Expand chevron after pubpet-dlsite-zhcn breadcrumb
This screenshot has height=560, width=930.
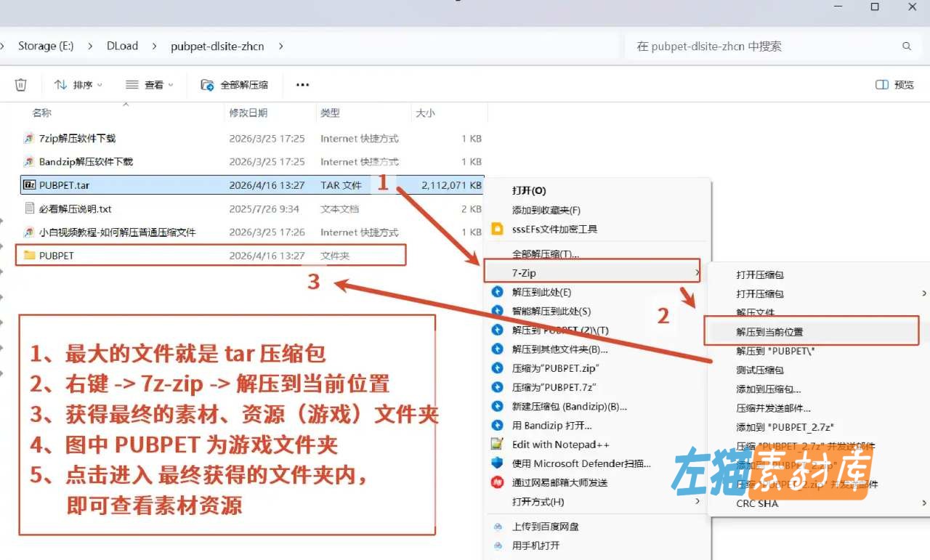click(x=280, y=46)
